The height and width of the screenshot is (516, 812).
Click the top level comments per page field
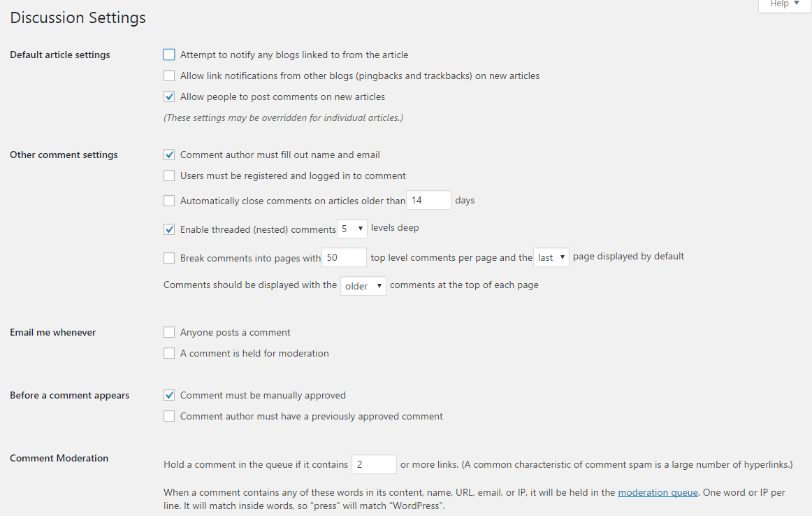click(344, 257)
